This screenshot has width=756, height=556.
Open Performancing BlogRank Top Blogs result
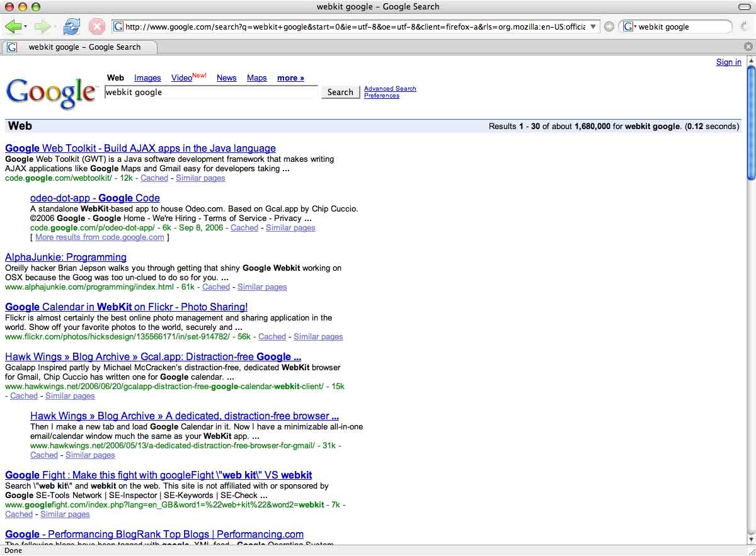[x=154, y=535]
